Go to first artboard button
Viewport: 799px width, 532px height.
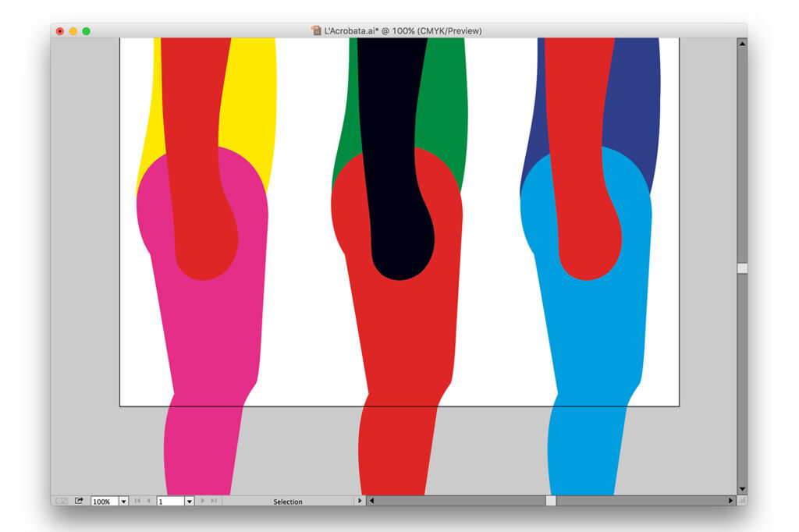(137, 501)
